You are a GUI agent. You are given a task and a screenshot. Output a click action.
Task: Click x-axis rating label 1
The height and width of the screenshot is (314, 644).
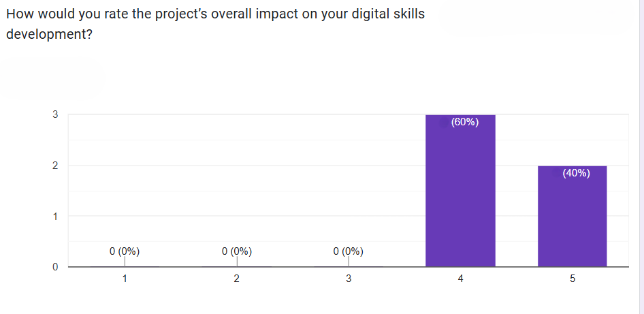click(x=125, y=279)
